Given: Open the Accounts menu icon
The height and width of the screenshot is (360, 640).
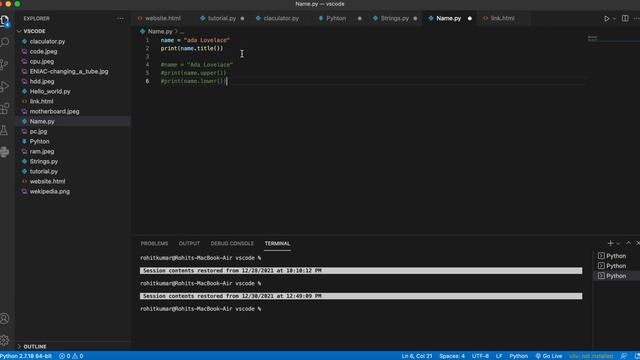Looking at the screenshot, I should click(5, 318).
